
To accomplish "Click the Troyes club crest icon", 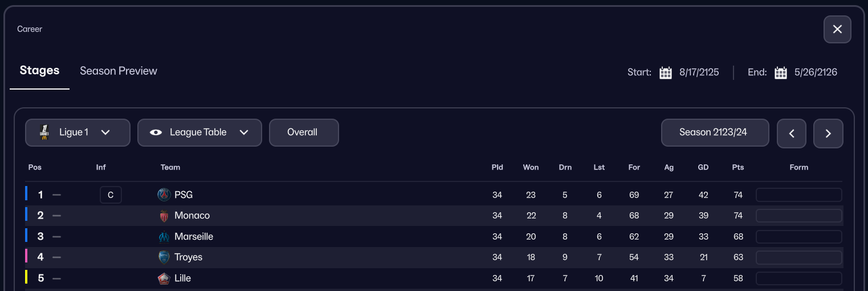I will click(x=164, y=257).
